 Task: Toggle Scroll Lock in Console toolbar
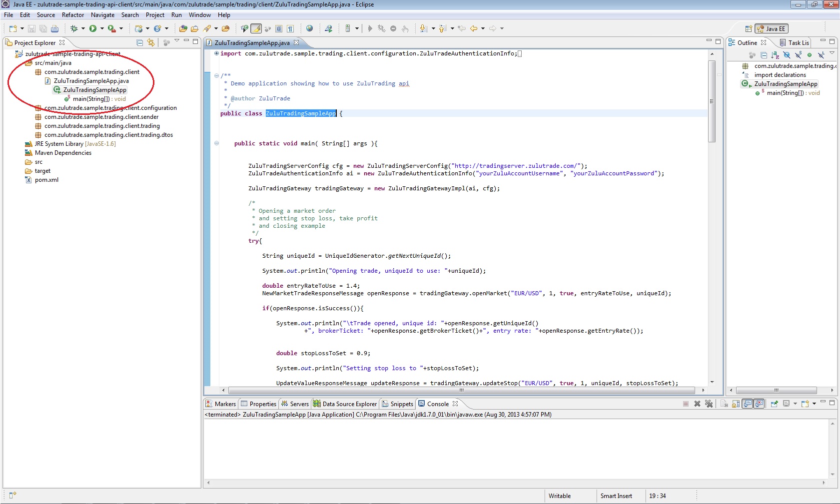tap(736, 404)
